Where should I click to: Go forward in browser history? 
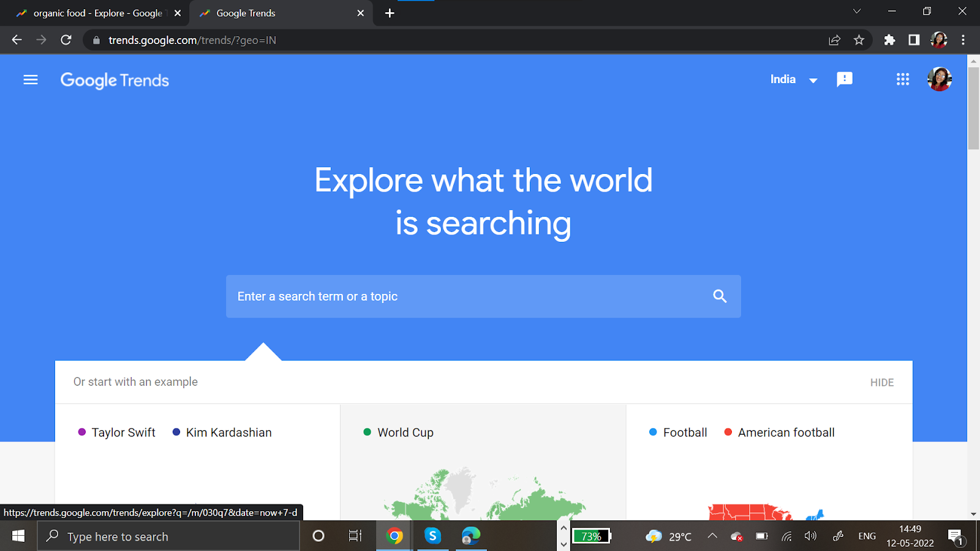(41, 40)
